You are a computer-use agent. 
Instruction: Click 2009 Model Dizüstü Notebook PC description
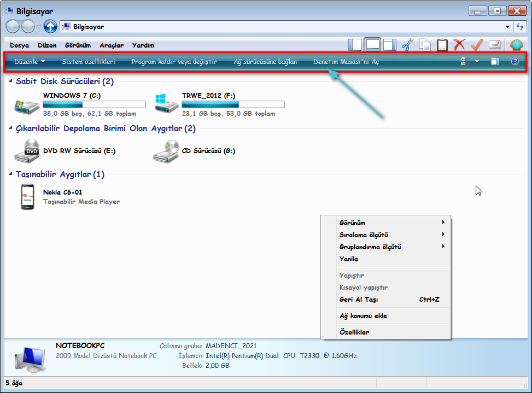pyautogui.click(x=106, y=356)
